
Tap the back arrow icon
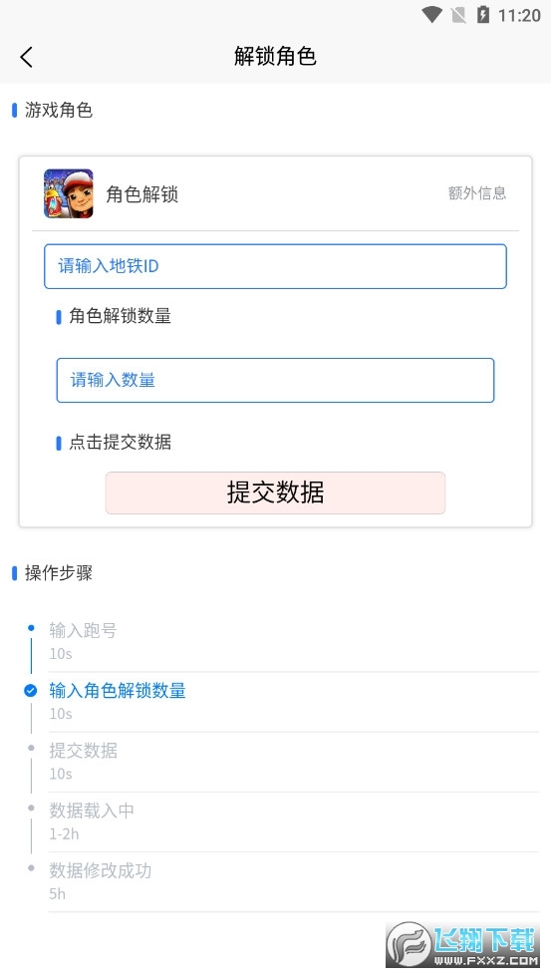pyautogui.click(x=26, y=57)
